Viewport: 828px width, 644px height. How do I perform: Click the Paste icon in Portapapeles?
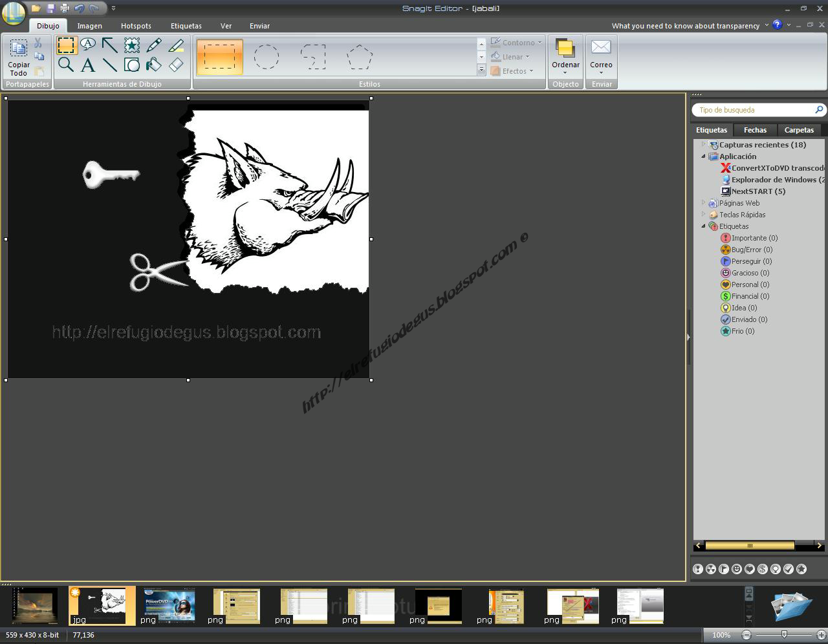(x=39, y=71)
